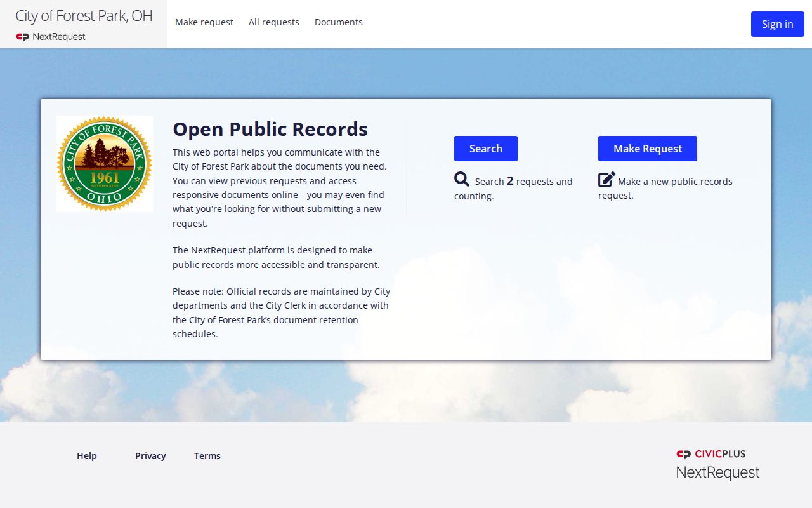
Task: Click the NextRequest logo in header
Action: [x=51, y=37]
